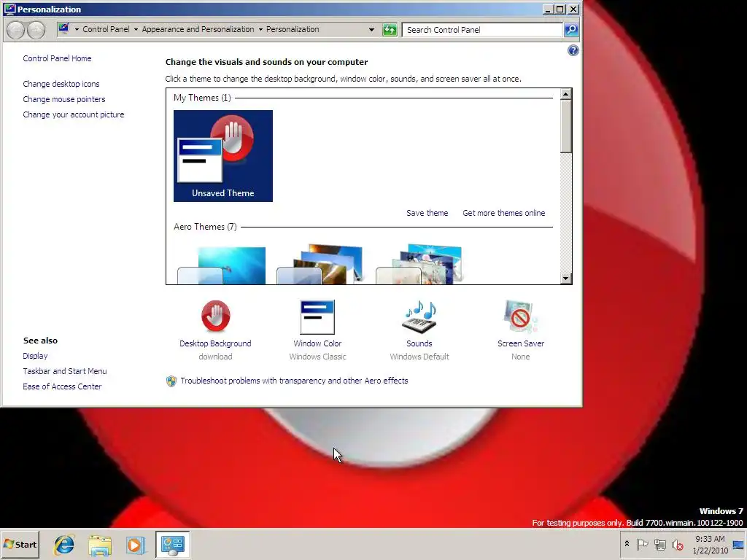747x560 pixels.
Task: Open address bar history dropdown arrow
Action: point(371,29)
